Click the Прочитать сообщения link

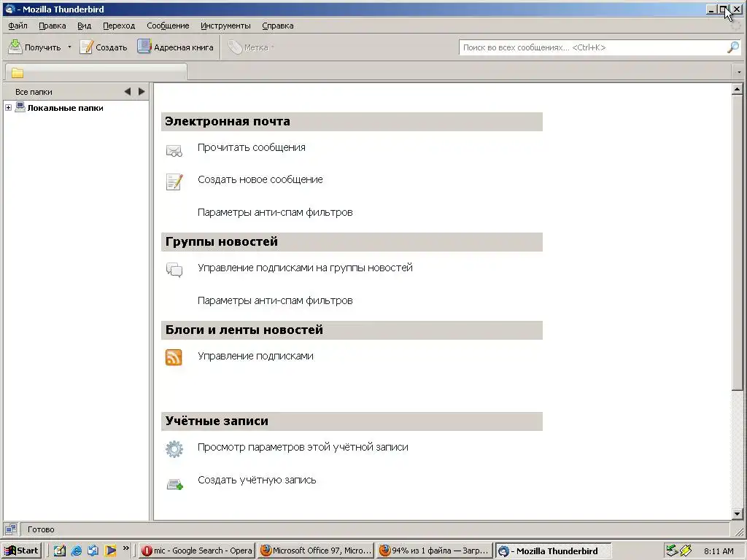[252, 147]
